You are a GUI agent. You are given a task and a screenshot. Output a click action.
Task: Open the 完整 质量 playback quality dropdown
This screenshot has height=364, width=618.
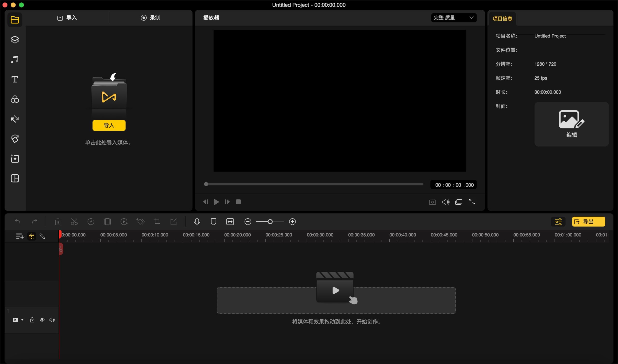(x=454, y=18)
